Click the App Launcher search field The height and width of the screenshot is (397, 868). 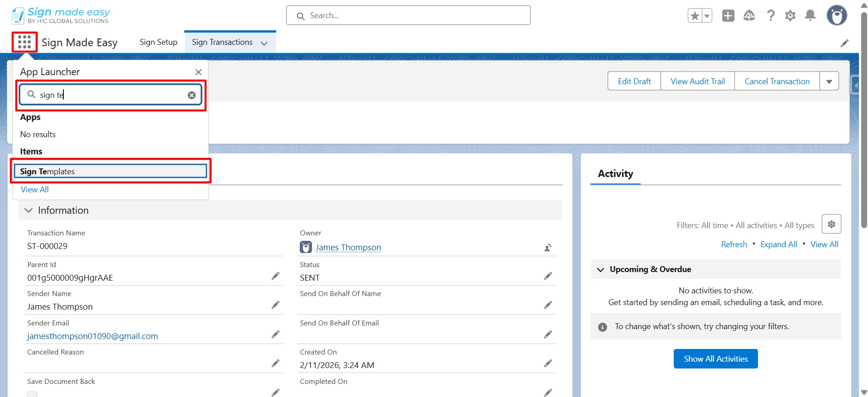(x=110, y=95)
